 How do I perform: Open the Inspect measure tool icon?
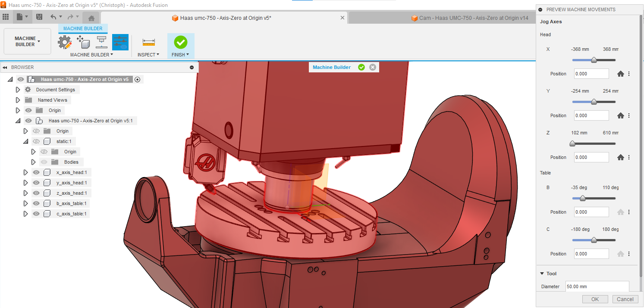click(x=148, y=42)
